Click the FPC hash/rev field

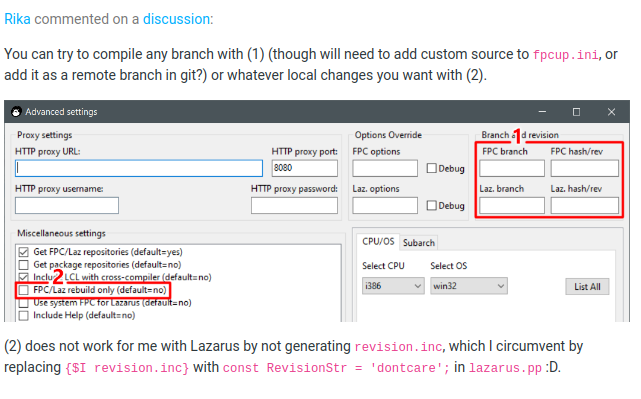pos(585,168)
